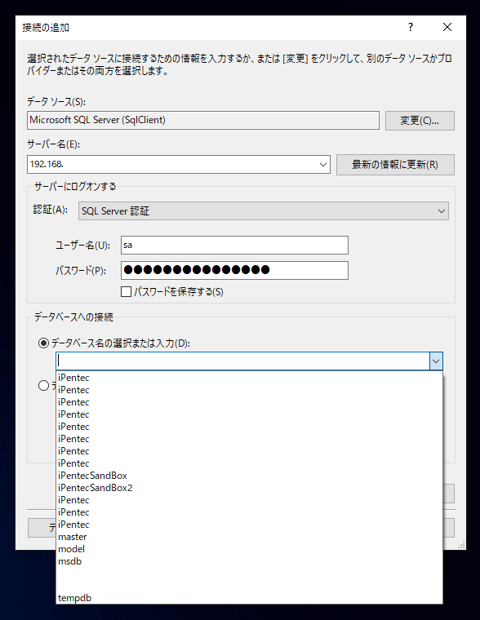Image resolution: width=480 pixels, height=620 pixels.
Task: Select tempdb database in the list
Action: coord(249,598)
